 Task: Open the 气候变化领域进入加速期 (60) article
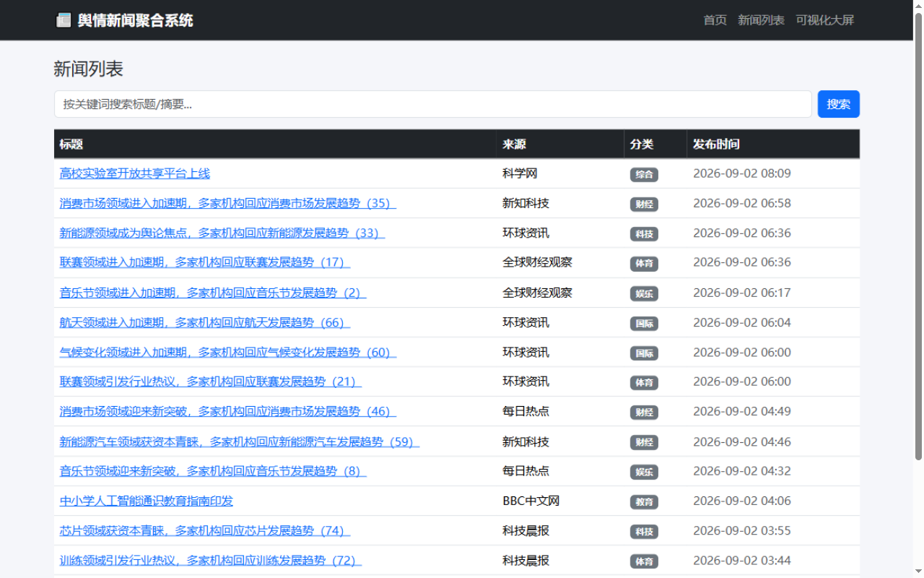[227, 352]
